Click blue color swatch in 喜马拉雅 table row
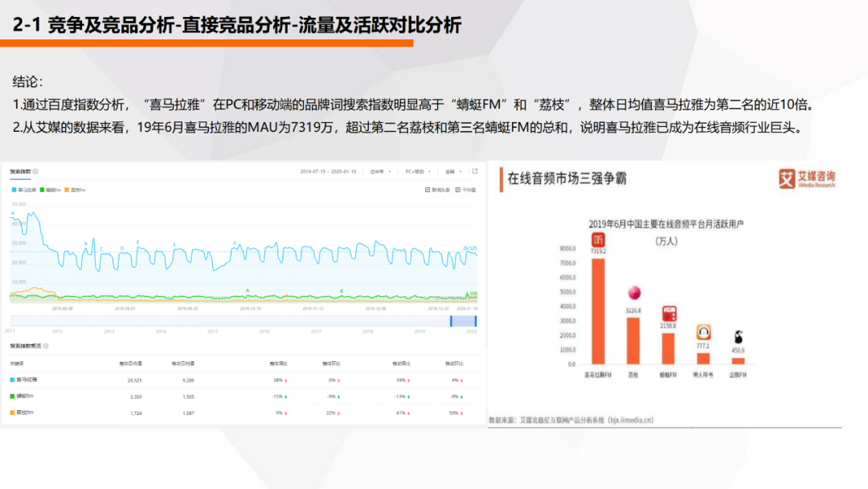Screen dimensions: 868x489 click(12, 380)
